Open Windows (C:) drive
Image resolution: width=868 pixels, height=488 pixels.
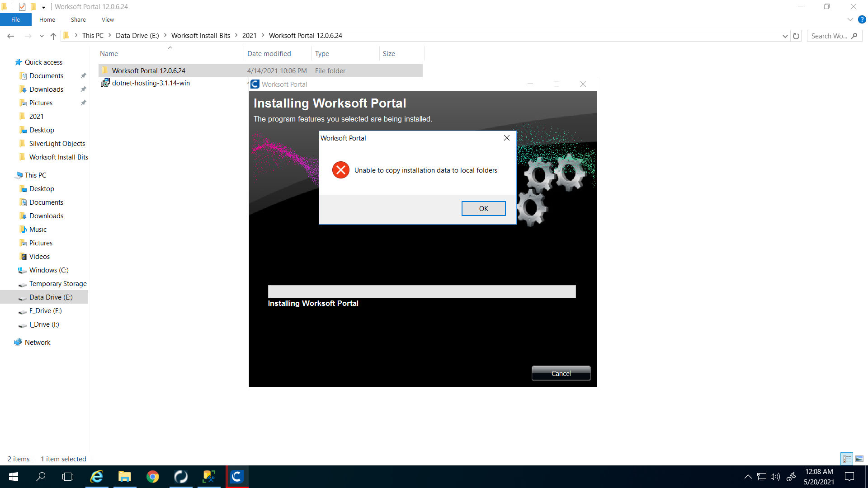pyautogui.click(x=49, y=270)
